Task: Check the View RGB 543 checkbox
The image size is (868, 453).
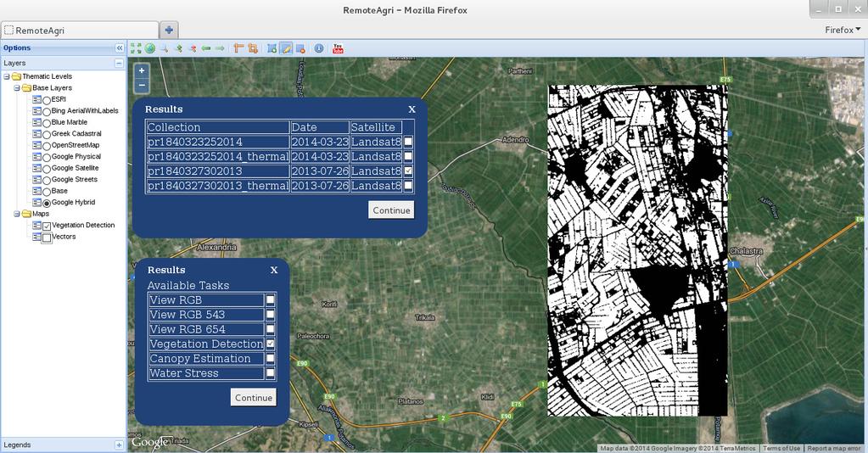Action: coord(270,315)
